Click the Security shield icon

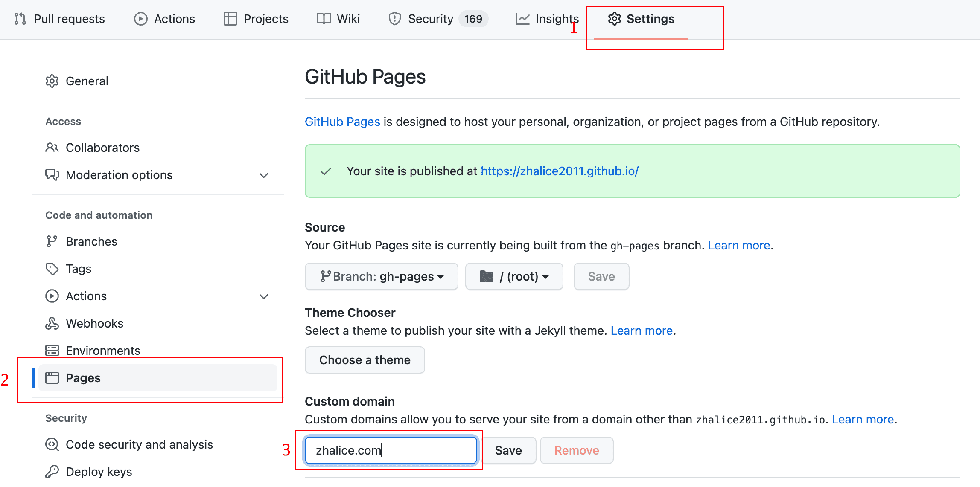pyautogui.click(x=395, y=19)
